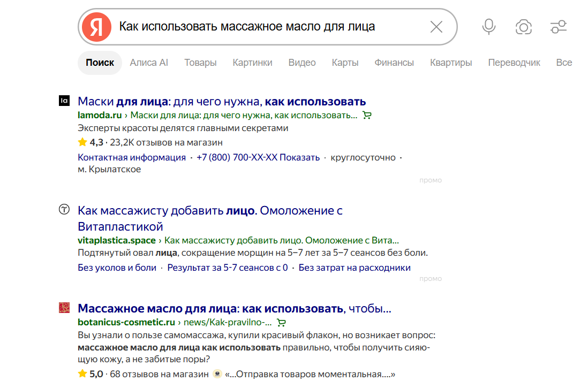Open 'Результат за 5-7 сеансов с 0' sitelink
Screen dimensions: 588x389
click(x=228, y=268)
